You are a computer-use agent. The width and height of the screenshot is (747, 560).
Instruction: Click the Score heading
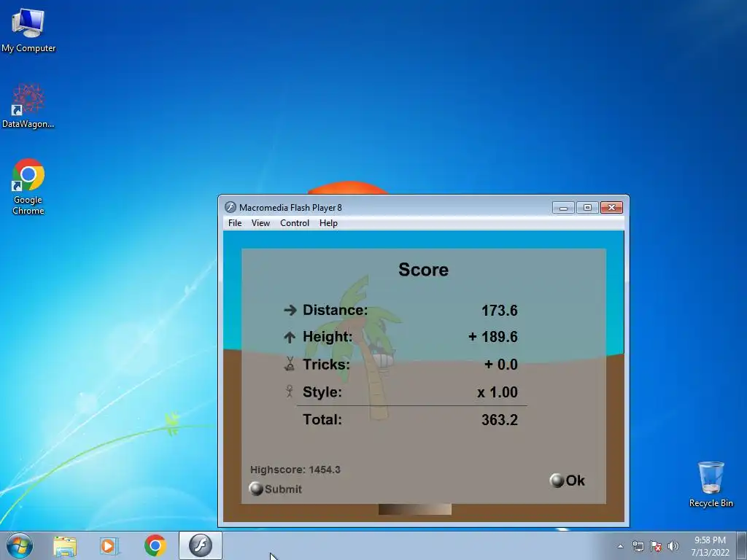pos(423,270)
